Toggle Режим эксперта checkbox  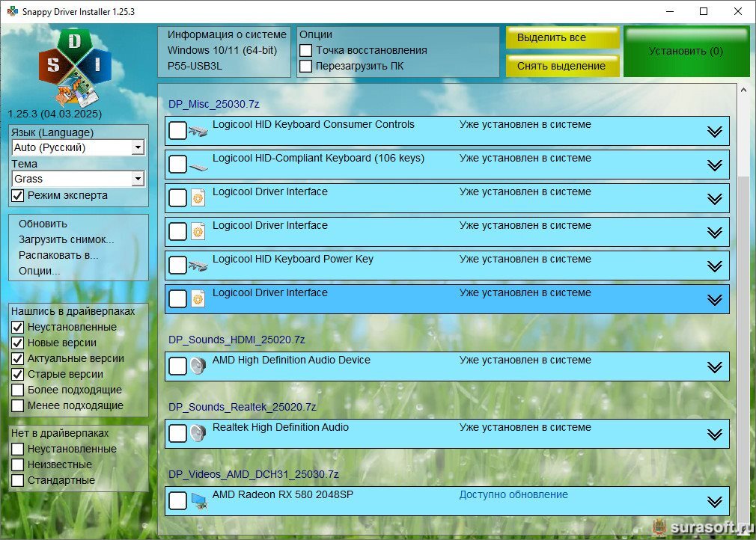(x=17, y=195)
